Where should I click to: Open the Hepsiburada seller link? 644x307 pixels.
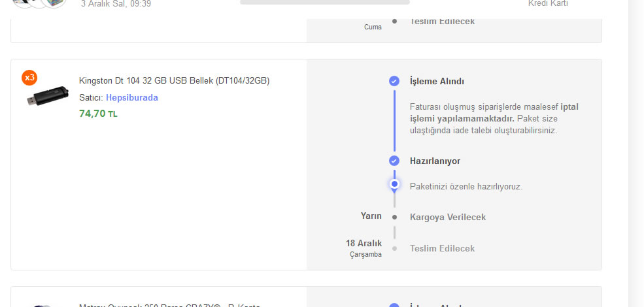pos(132,98)
